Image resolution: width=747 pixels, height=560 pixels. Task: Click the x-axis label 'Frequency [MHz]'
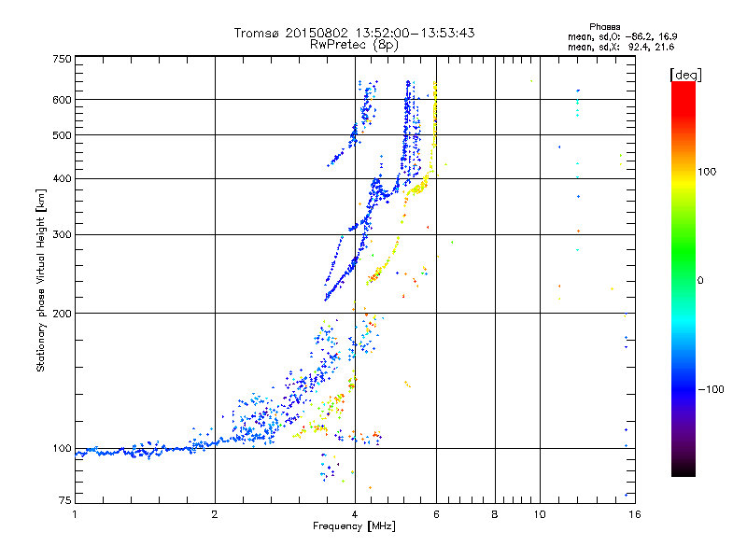354,526
